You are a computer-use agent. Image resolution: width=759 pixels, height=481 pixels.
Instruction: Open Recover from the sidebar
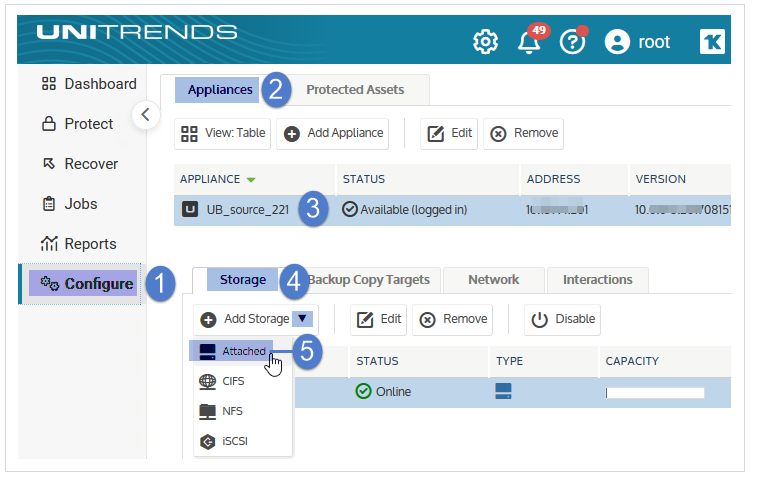pos(80,165)
